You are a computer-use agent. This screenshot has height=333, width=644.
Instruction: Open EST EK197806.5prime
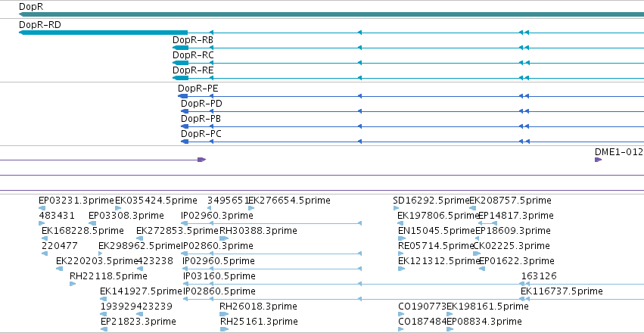[x=438, y=216]
